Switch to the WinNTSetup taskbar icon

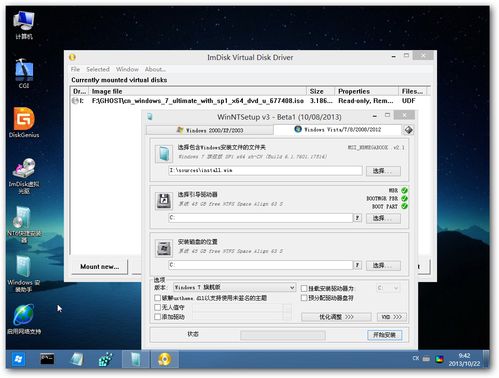[135, 359]
